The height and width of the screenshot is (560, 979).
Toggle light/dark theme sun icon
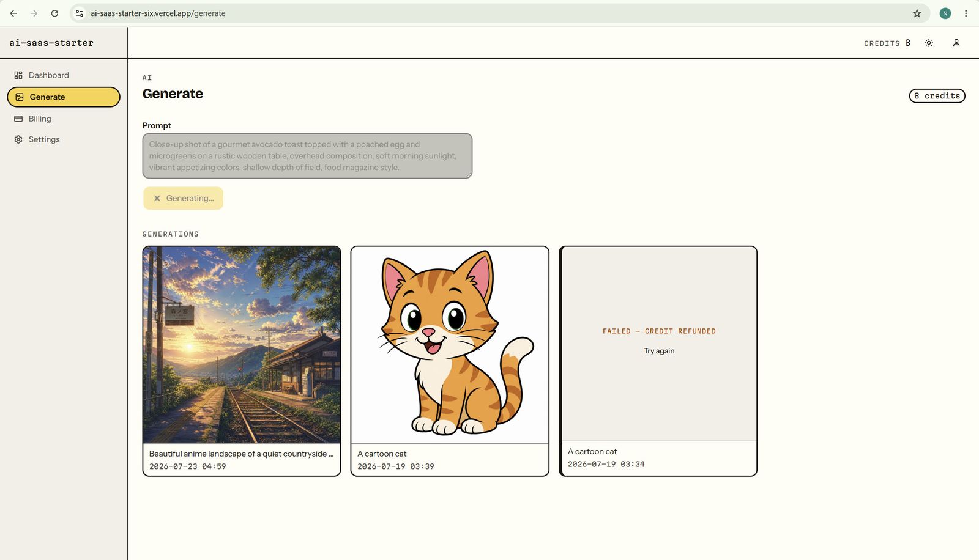click(929, 43)
